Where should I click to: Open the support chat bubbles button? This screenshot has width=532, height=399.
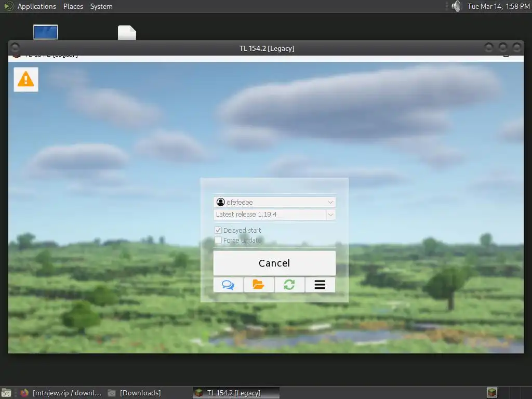228,285
